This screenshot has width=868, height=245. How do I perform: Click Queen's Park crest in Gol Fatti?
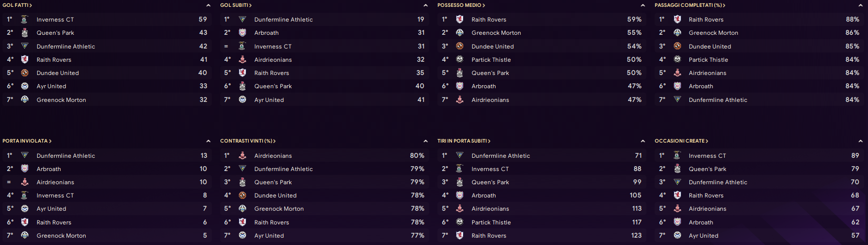point(24,33)
